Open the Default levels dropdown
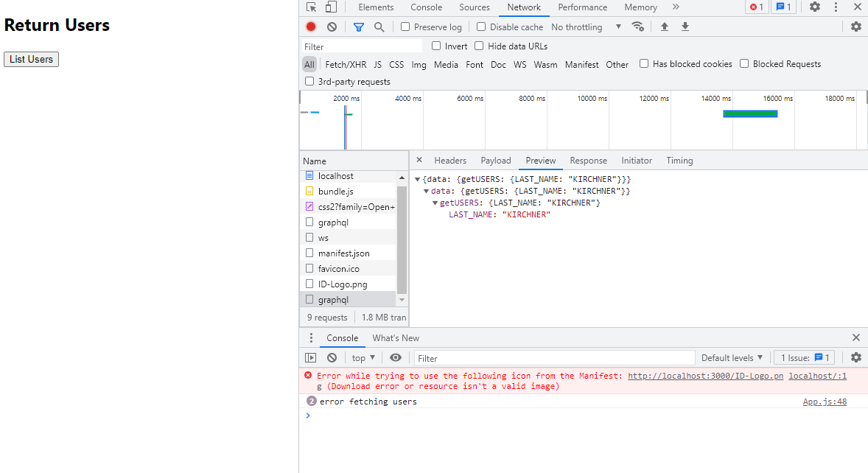This screenshot has height=473, width=868. coord(732,358)
